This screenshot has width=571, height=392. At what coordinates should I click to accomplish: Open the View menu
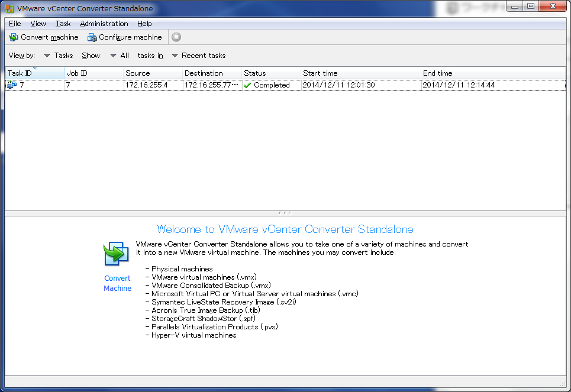pyautogui.click(x=38, y=24)
